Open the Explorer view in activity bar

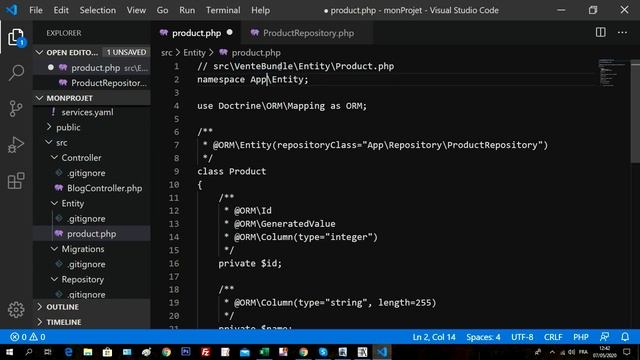pos(16,38)
